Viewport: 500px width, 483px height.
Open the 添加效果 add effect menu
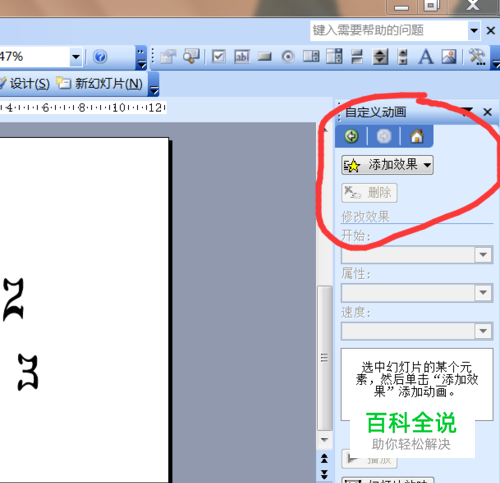tap(387, 165)
